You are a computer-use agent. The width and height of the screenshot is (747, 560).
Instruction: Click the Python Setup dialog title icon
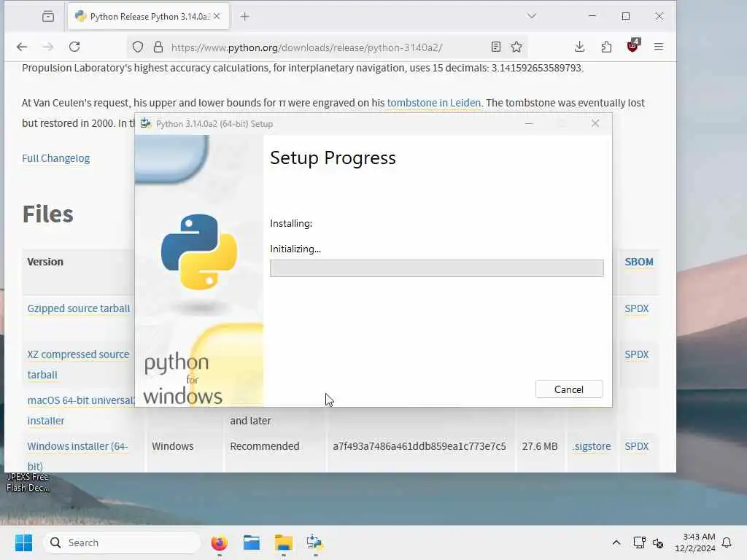tap(146, 124)
